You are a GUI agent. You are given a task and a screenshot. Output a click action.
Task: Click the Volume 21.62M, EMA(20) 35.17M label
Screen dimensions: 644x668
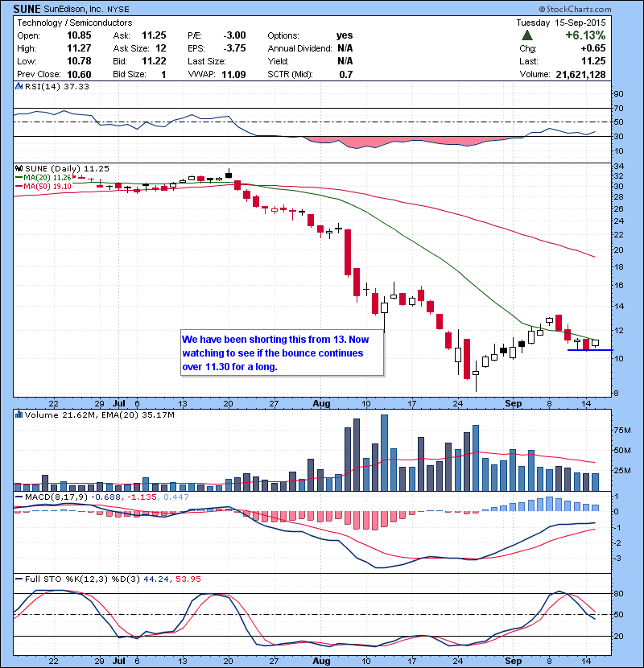tap(99, 414)
